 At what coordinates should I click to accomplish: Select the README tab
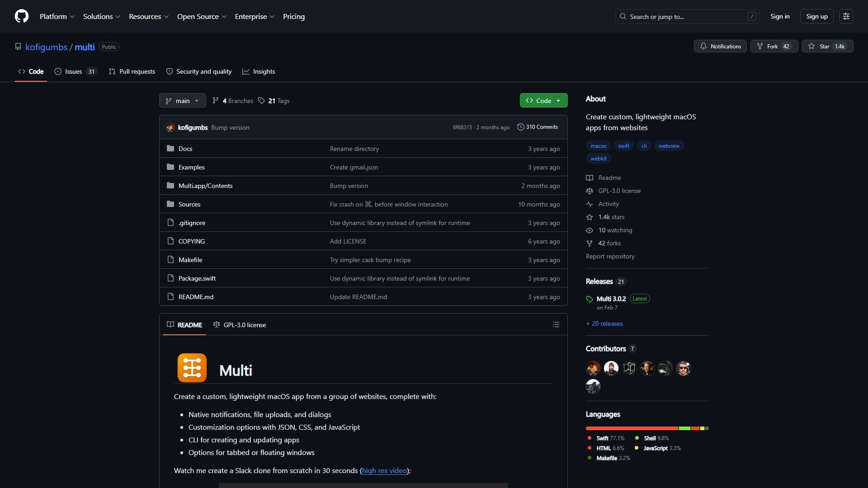pos(184,324)
